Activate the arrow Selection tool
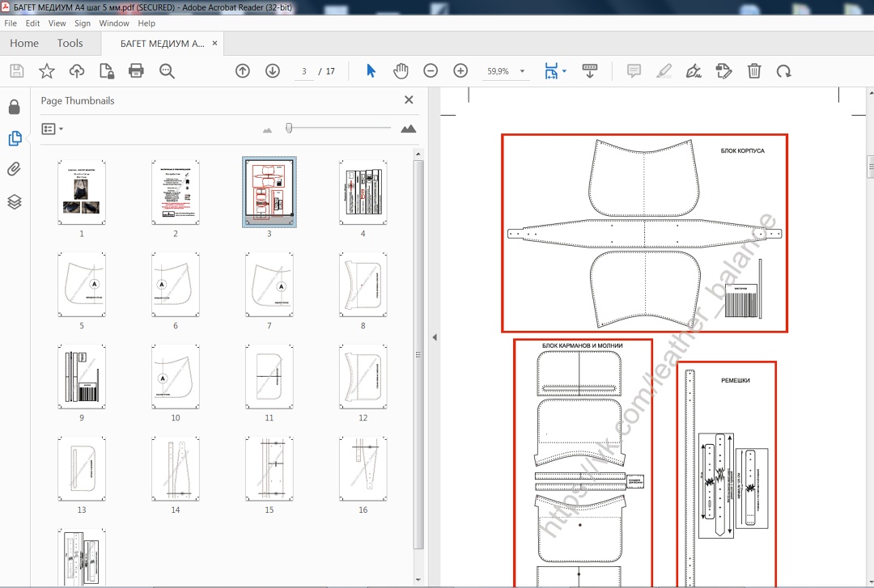Screen dimensions: 874x588 [371, 71]
